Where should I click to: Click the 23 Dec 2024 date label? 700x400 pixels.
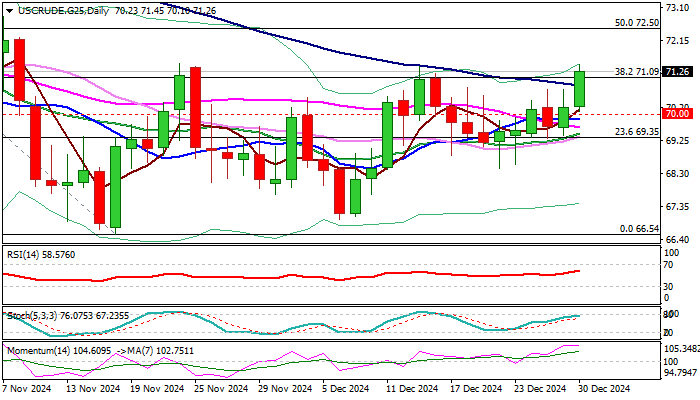pyautogui.click(x=540, y=389)
